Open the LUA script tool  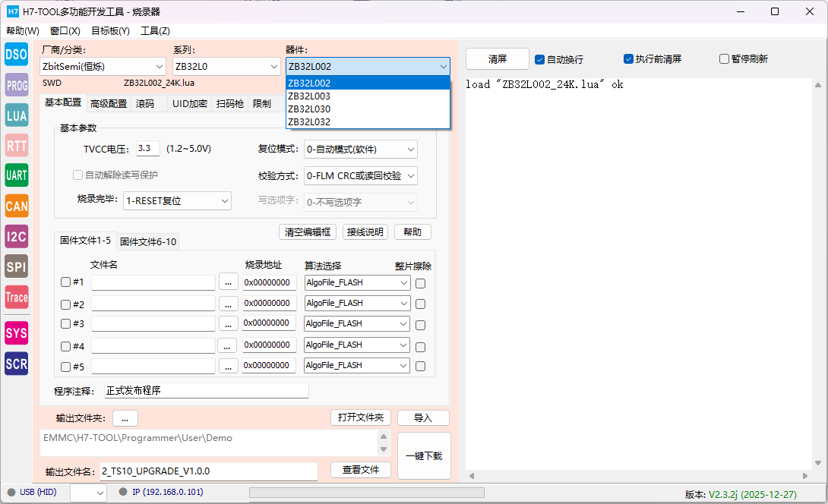point(16,115)
